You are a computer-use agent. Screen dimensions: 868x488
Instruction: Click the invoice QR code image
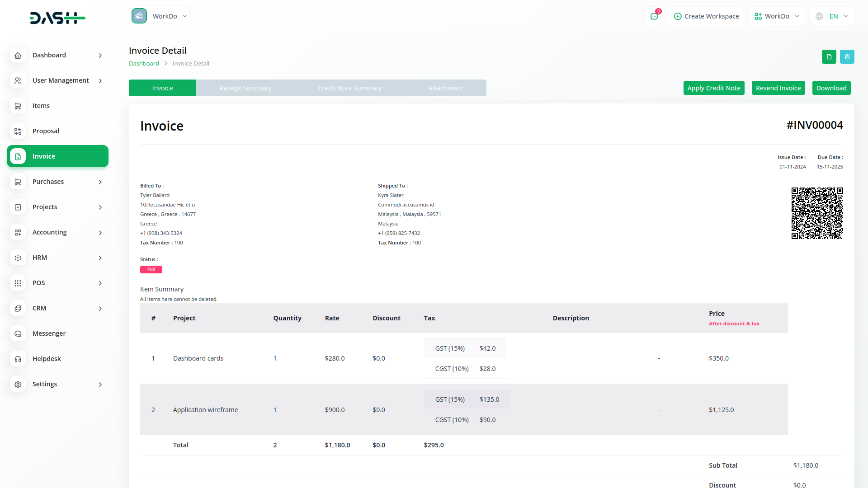tap(816, 213)
